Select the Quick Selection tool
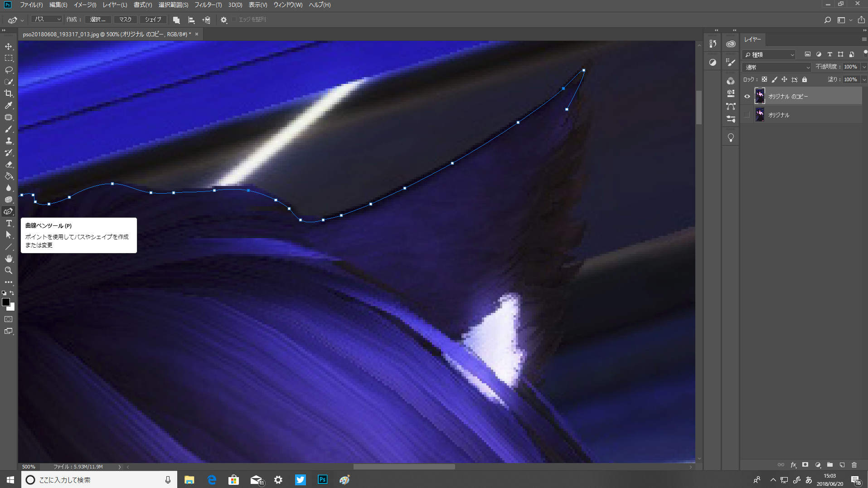Viewport: 868px width, 488px height. (x=9, y=82)
